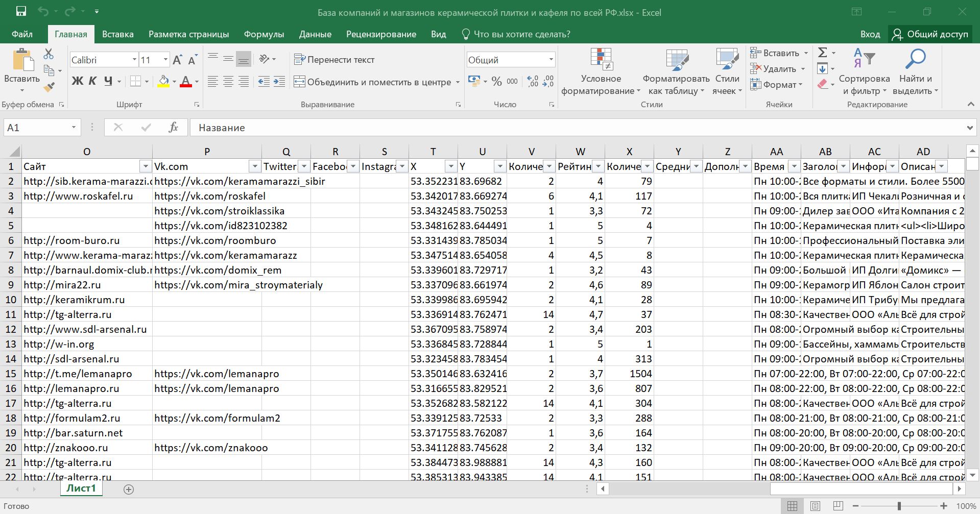Open the Данные ribbon tab
The height and width of the screenshot is (514, 980).
pyautogui.click(x=315, y=34)
